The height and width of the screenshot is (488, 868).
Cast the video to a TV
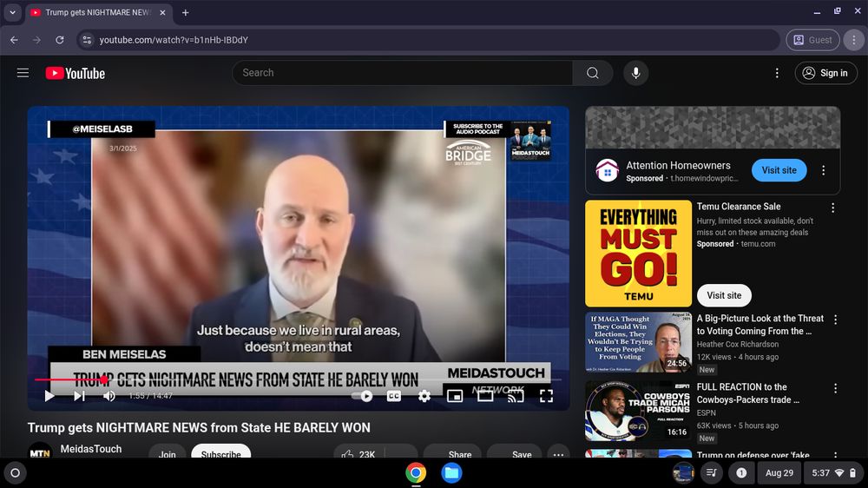pos(516,395)
